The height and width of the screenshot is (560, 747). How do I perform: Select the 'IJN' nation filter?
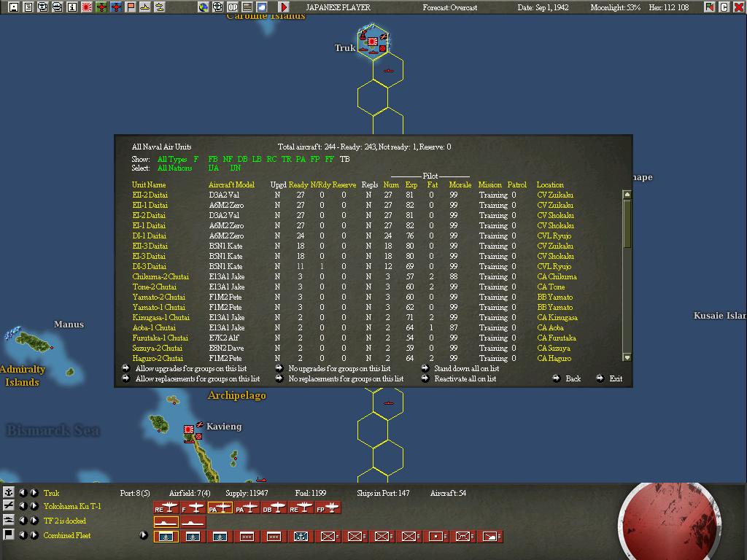point(236,168)
